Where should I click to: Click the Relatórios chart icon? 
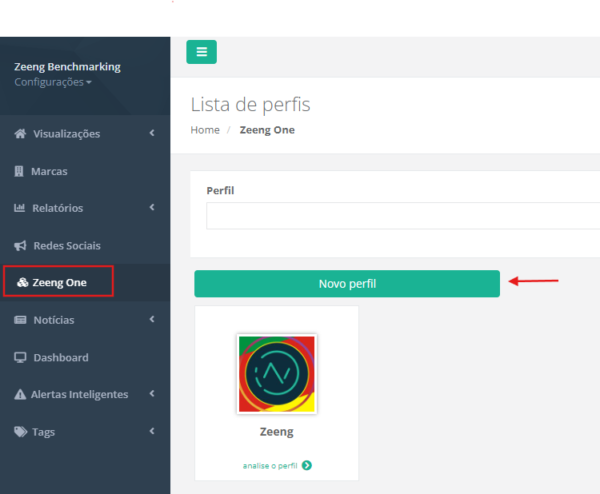point(20,208)
